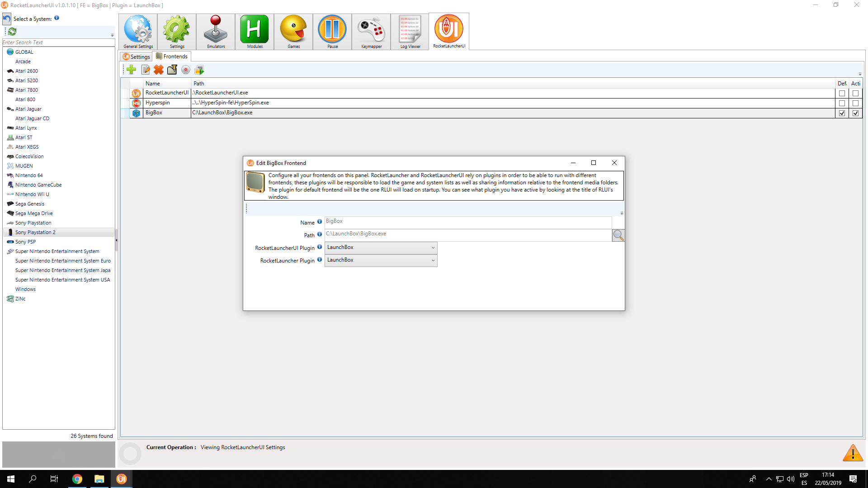Viewport: 868px width, 488px height.
Task: Click the edit frontend pencil icon
Action: 145,70
